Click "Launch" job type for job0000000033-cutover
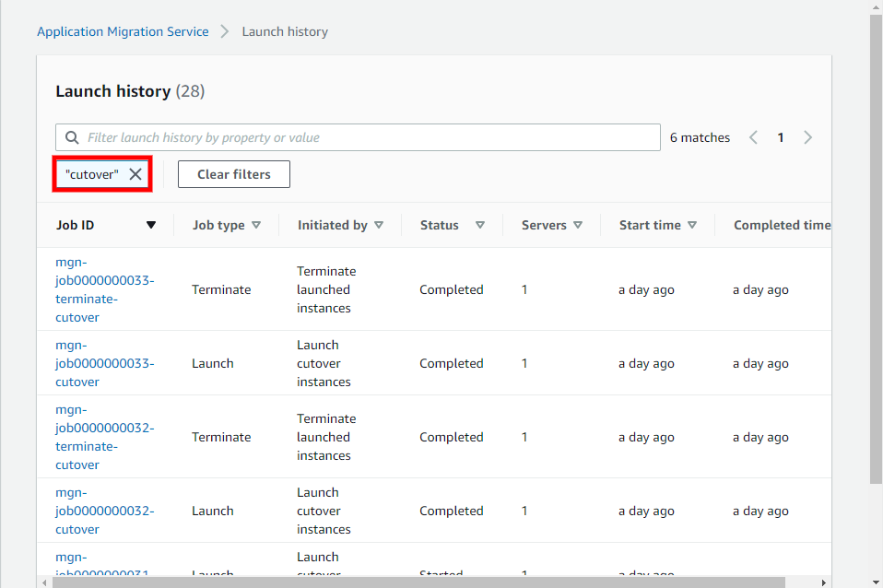Image resolution: width=883 pixels, height=588 pixels. click(x=212, y=363)
